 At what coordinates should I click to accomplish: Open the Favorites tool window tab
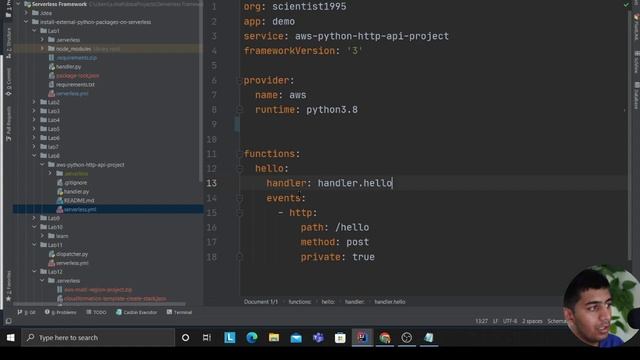tap(9, 286)
